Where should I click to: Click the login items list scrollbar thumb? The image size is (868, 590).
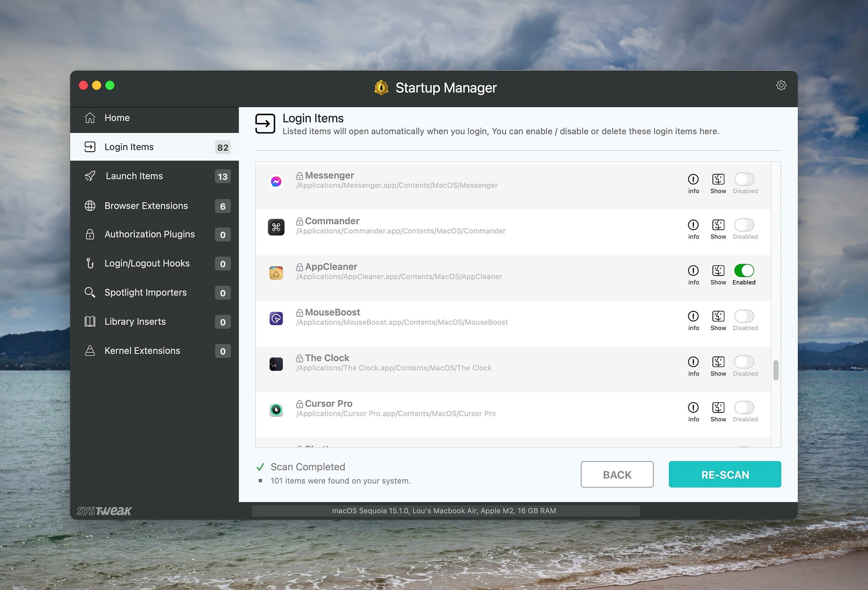776,370
